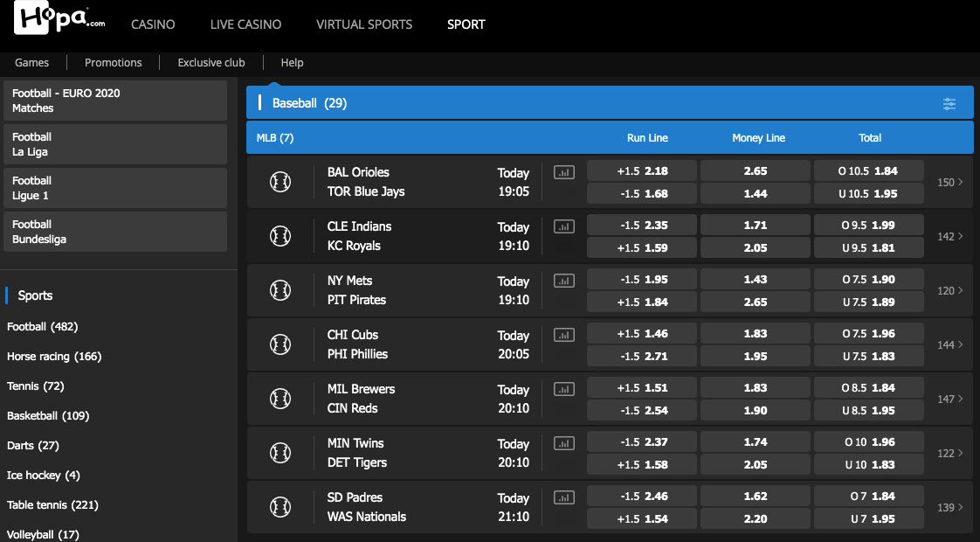Open stats icon for CLE Indians game
980x542 pixels.
(563, 226)
